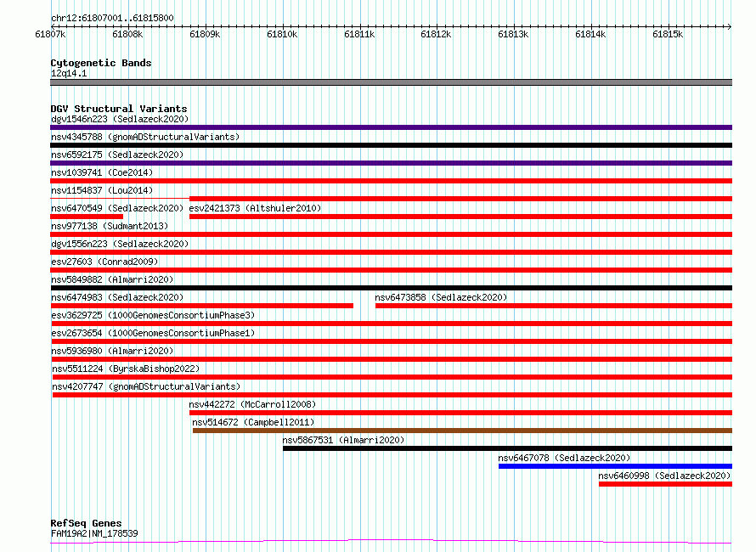
Task: Open the esv2421373 Altshuler2010 variant label
Action: pyautogui.click(x=255, y=208)
